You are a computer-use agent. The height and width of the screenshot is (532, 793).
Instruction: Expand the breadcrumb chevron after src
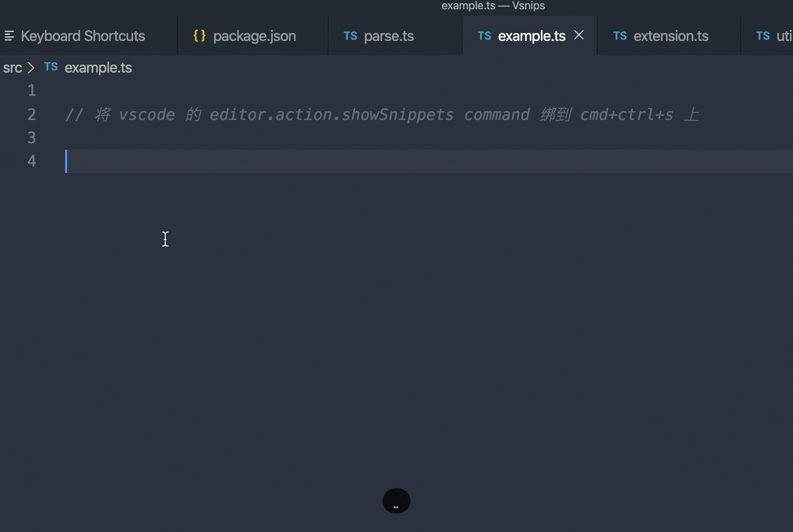tap(31, 68)
